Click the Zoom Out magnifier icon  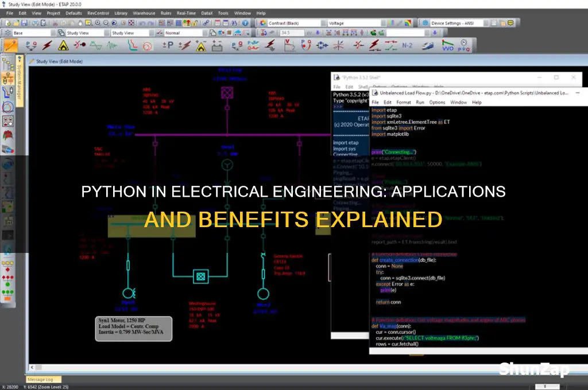[106, 23]
